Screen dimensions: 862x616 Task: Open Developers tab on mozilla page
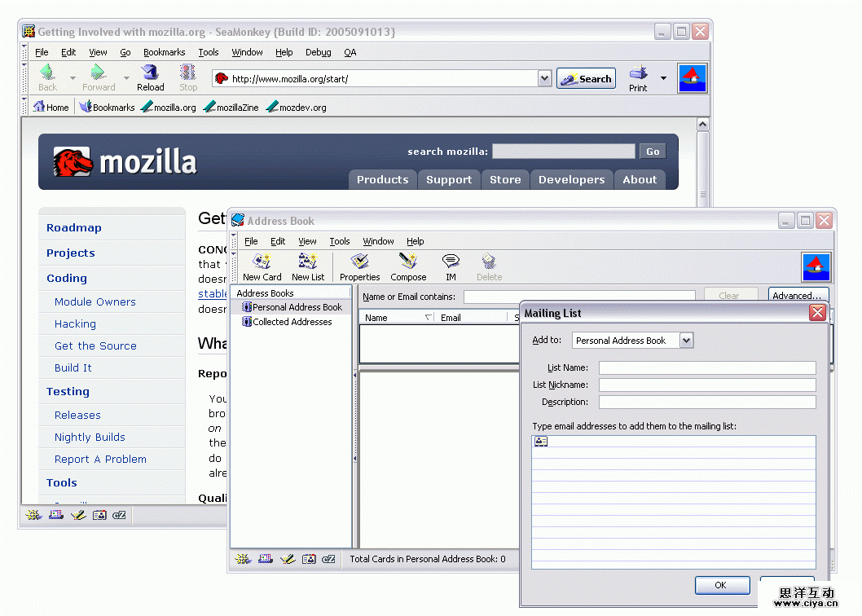571,180
